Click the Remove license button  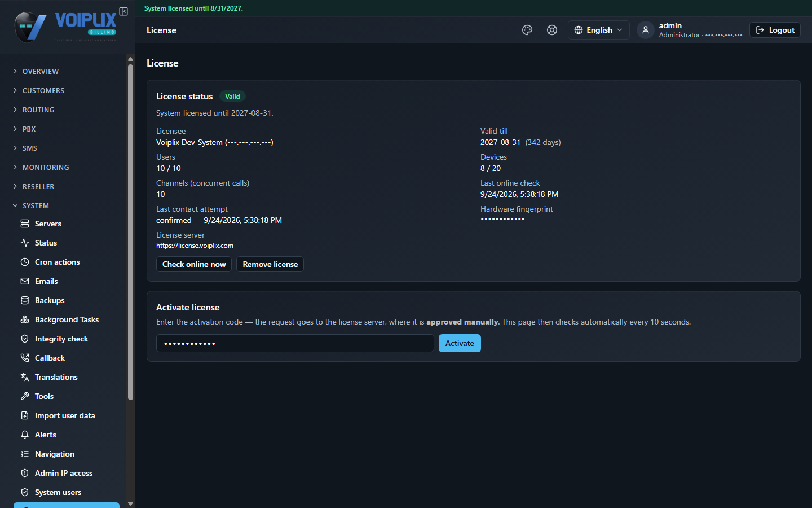coord(270,264)
